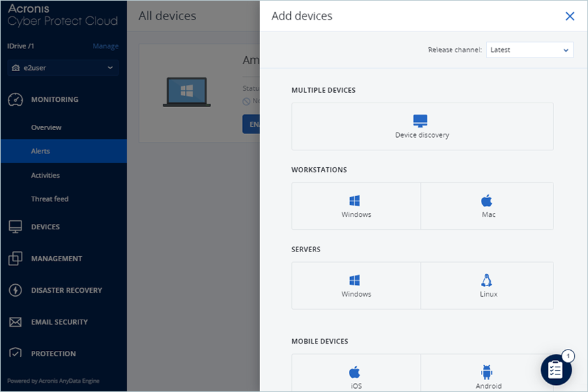Open the PROTECTION section label

tap(54, 353)
